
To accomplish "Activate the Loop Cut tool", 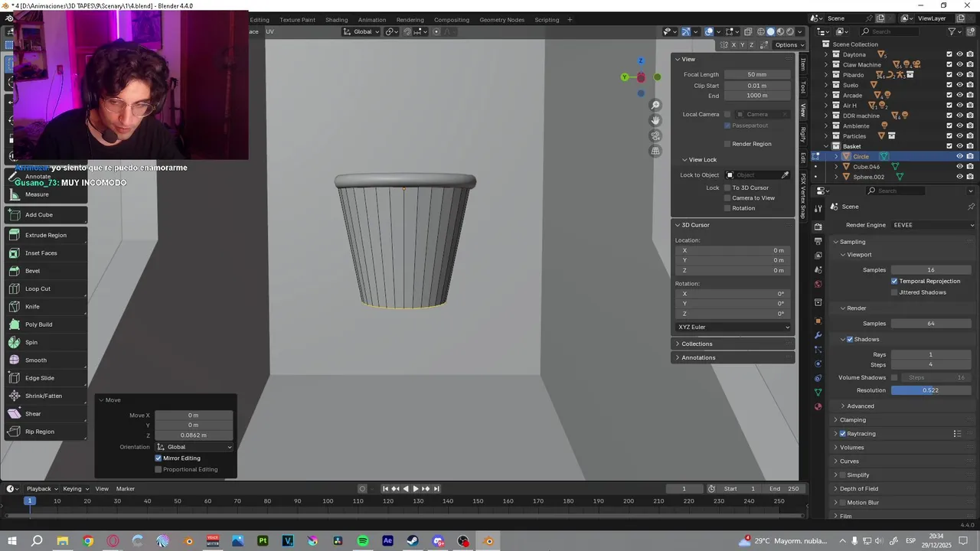I will coord(38,289).
